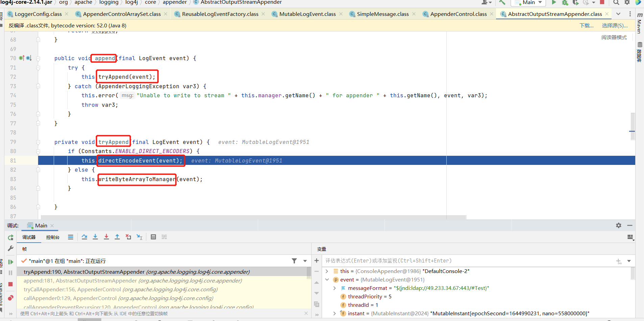The height and width of the screenshot is (321, 644).
Task: Expand the instant variable node
Action: coord(334,313)
